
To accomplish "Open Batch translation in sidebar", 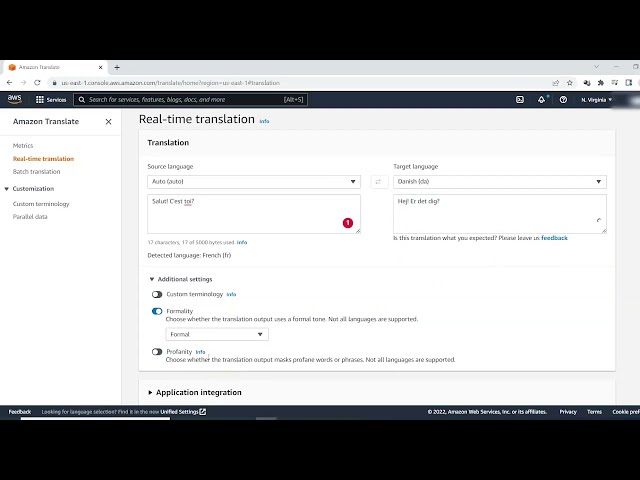I will [x=36, y=172].
